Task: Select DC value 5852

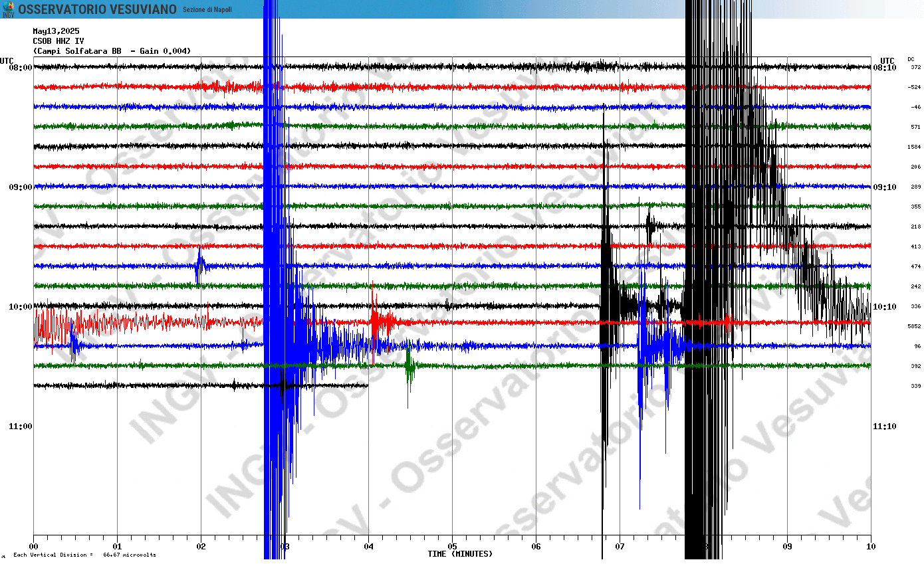Action: click(915, 326)
